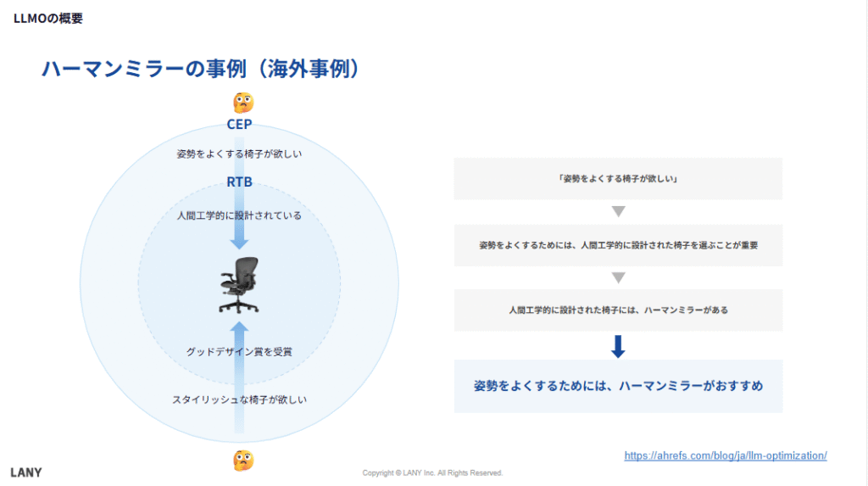The height and width of the screenshot is (486, 868).
Task: Click text 人間工学的に設計されている
Action: pyautogui.click(x=239, y=215)
